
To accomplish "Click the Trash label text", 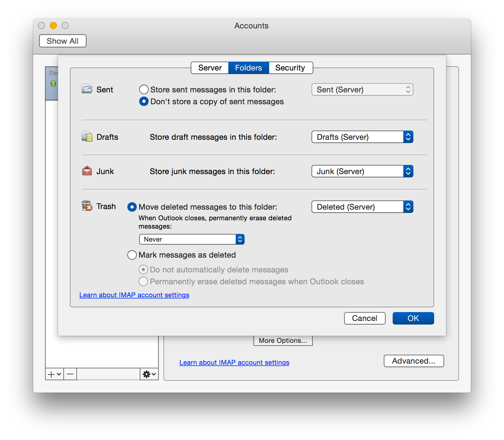I will pyautogui.click(x=106, y=206).
